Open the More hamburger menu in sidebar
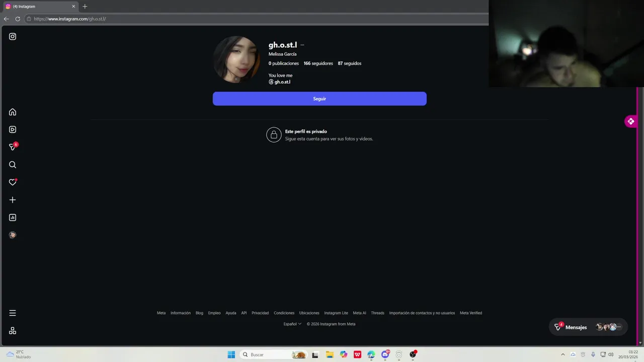This screenshot has width=644, height=362. pos(13,313)
